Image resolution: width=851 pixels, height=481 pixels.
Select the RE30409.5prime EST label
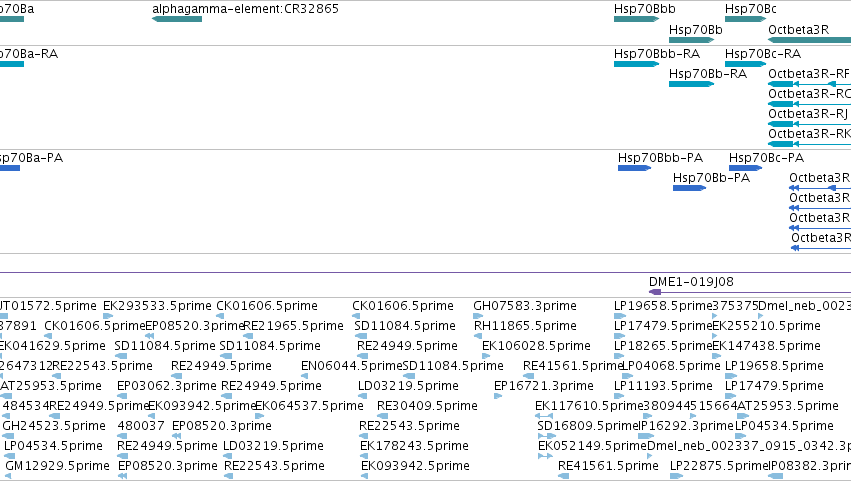tap(427, 406)
